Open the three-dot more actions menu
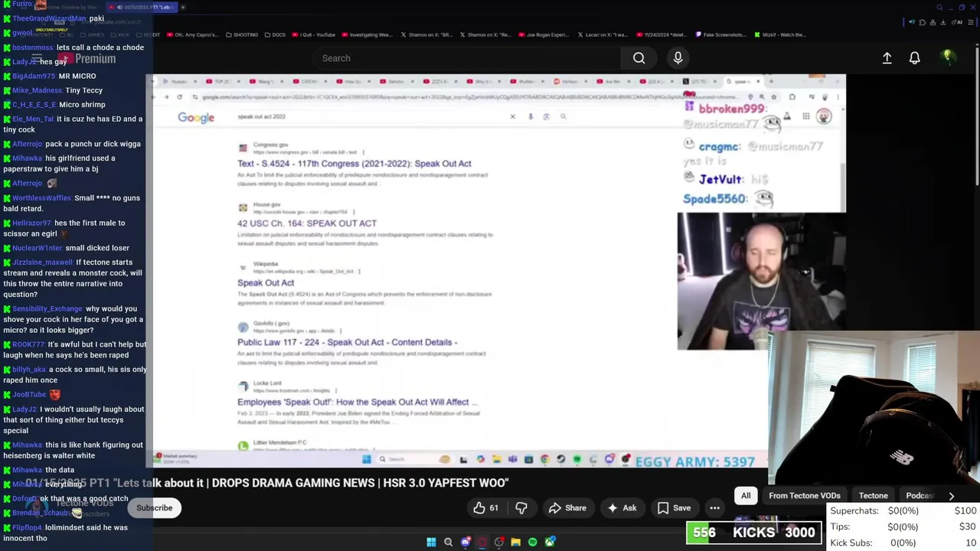The image size is (980, 551). click(x=714, y=508)
